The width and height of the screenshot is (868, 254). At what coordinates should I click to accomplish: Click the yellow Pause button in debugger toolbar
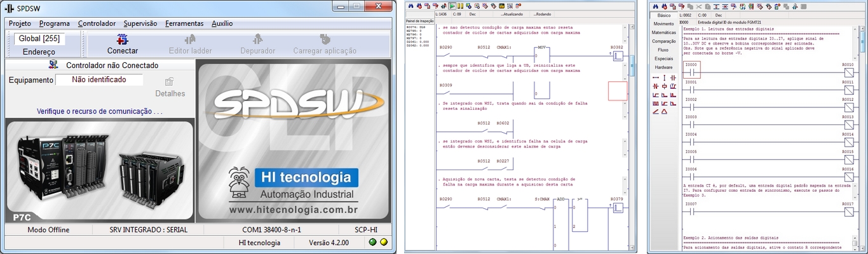coord(459,6)
